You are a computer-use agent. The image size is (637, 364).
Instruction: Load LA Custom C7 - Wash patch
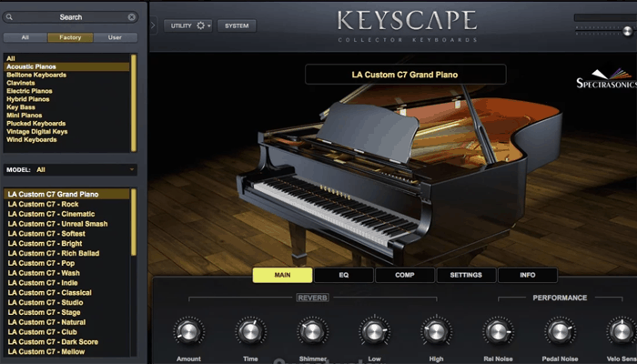(67, 273)
